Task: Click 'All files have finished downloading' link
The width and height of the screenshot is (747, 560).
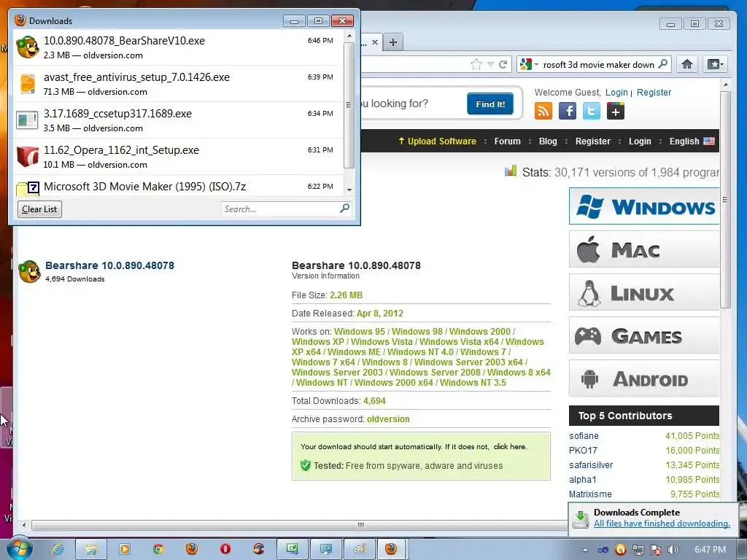Action: tap(662, 524)
